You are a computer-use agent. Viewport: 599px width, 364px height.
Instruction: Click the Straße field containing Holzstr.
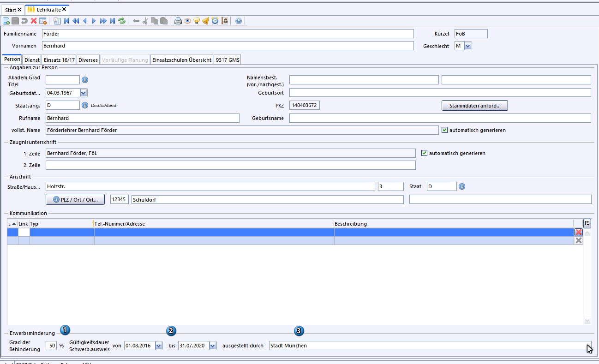(210, 186)
